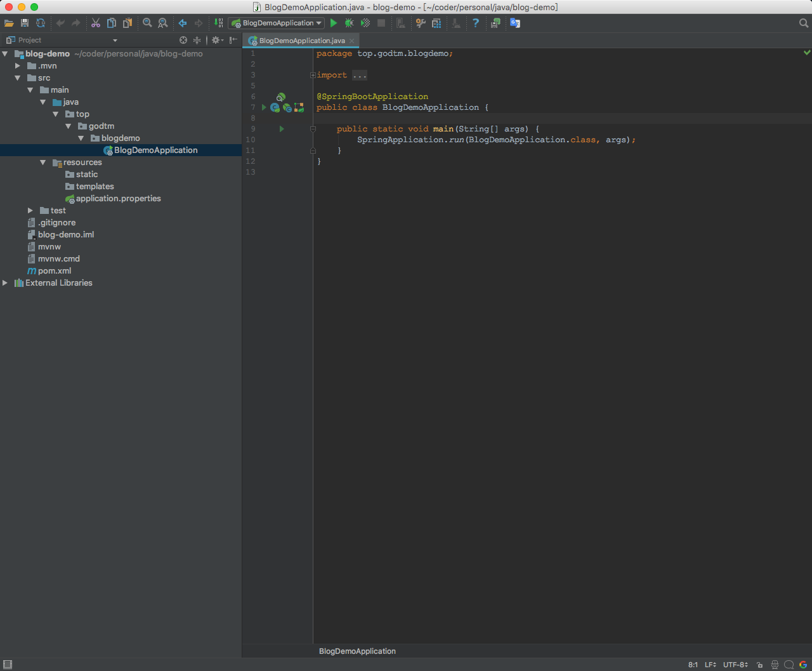Collapse the main method fold marker
Screen dimensions: 812x671
coord(313,129)
